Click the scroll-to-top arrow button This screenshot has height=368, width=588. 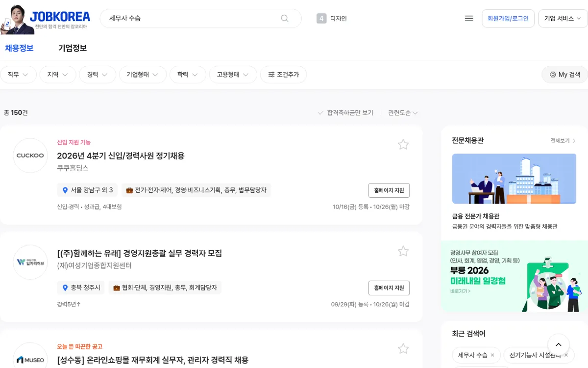tap(559, 345)
